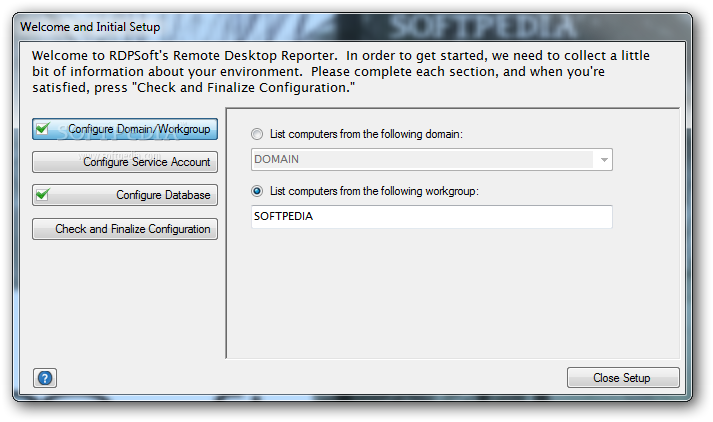The height and width of the screenshot is (422, 713).
Task: Open the Configure Domain/Workgroup section
Action: pyautogui.click(x=125, y=129)
